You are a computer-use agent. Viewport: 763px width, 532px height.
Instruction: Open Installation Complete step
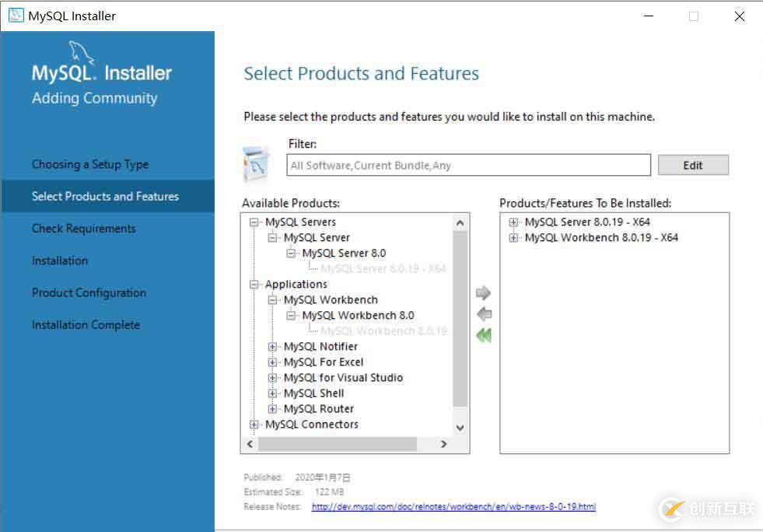[x=86, y=325]
